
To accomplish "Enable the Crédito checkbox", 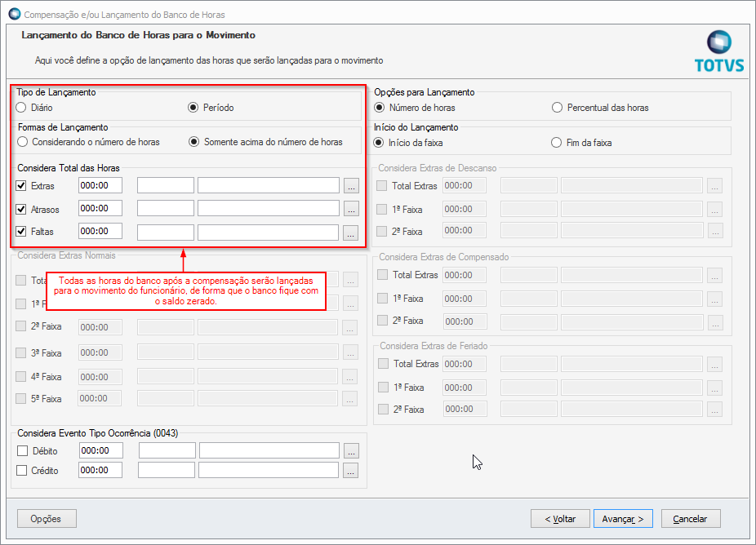I will (x=22, y=470).
